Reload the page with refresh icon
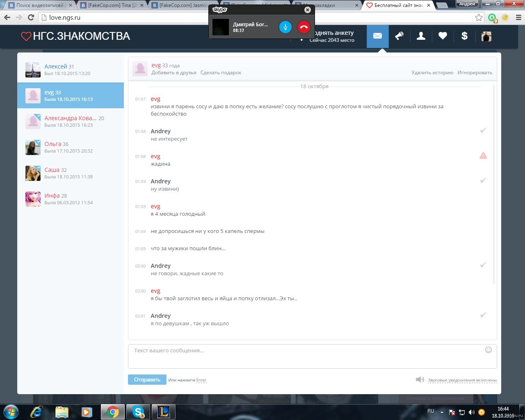 [31, 17]
